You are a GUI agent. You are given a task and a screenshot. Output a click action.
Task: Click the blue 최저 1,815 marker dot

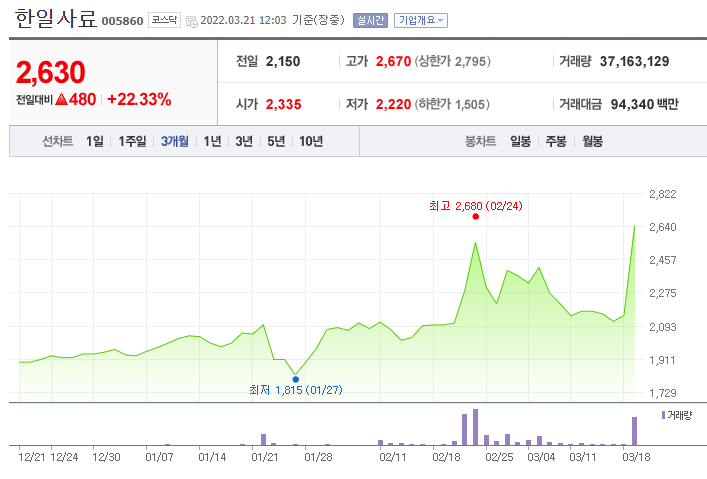pos(296,379)
